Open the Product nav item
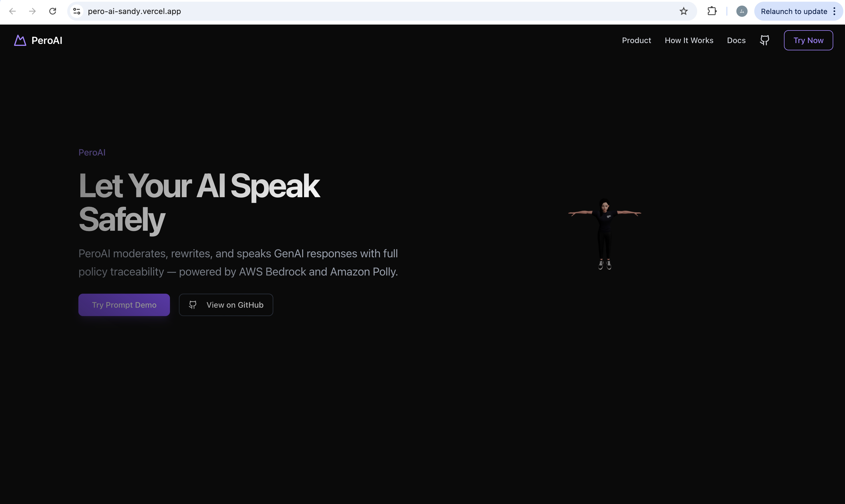 click(x=636, y=40)
